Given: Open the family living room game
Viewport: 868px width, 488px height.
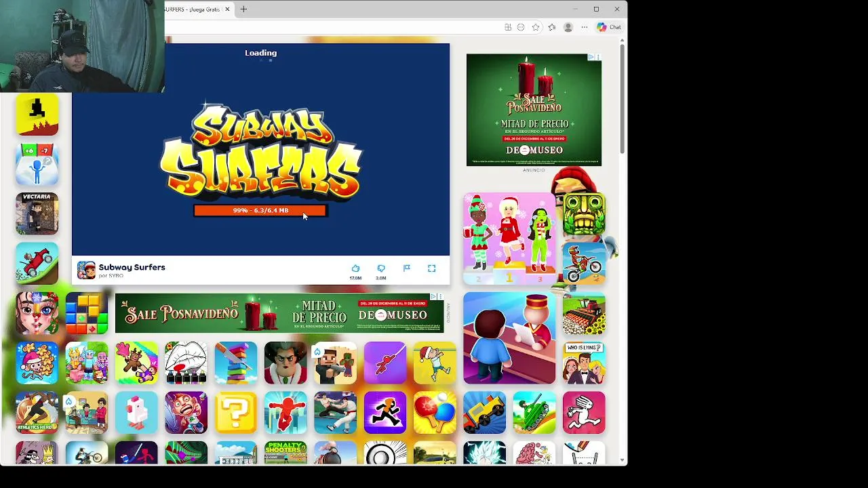Looking at the screenshot, I should coord(87,413).
